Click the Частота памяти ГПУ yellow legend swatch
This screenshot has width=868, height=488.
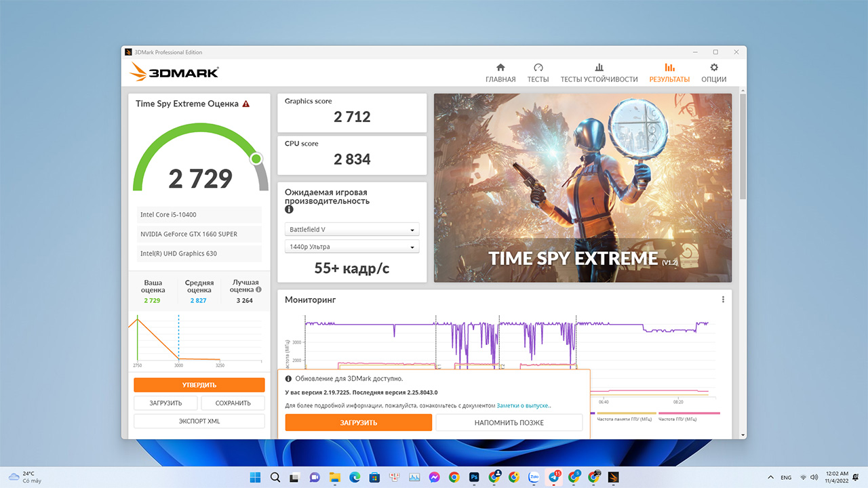626,413
